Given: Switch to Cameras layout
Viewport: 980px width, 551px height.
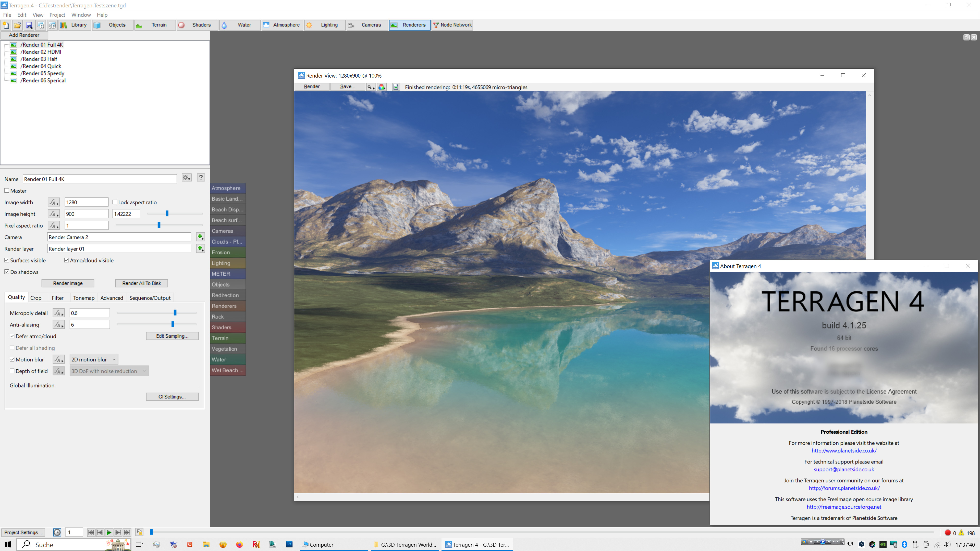Looking at the screenshot, I should click(x=367, y=25).
